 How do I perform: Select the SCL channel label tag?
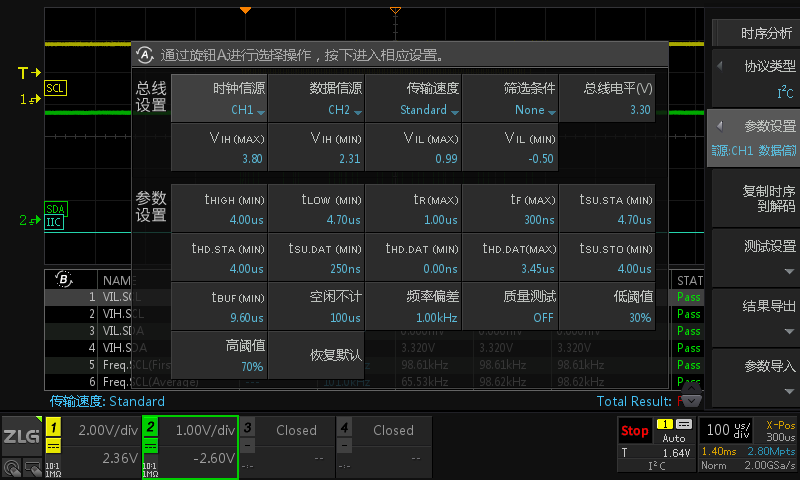pos(56,88)
